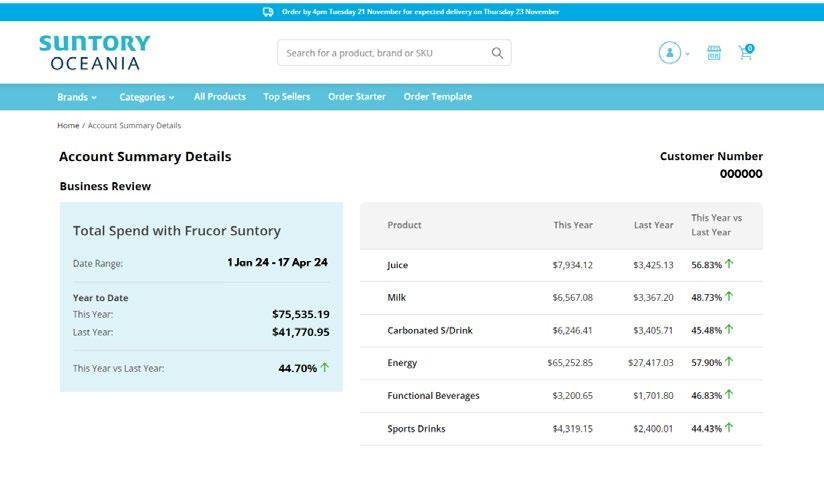824x496 pixels.
Task: Select the Carbonated S/Drink row label
Action: click(430, 330)
